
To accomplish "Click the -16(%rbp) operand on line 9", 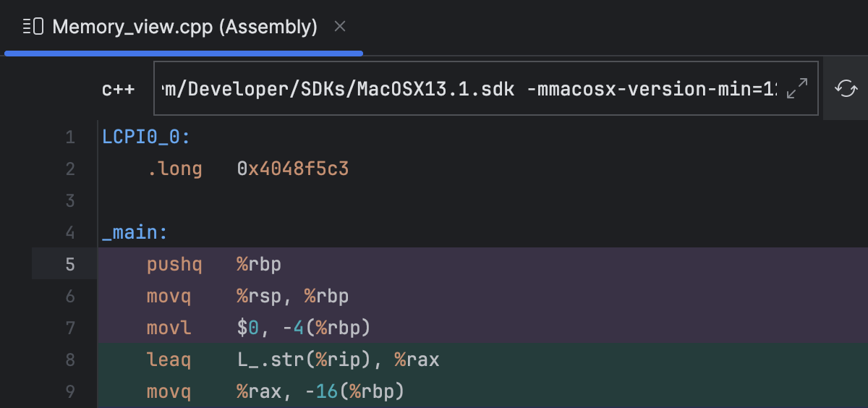I will (x=354, y=391).
